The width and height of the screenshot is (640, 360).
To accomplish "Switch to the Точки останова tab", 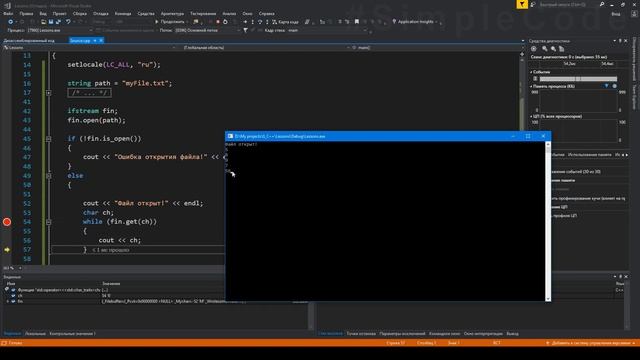I will 361,334.
